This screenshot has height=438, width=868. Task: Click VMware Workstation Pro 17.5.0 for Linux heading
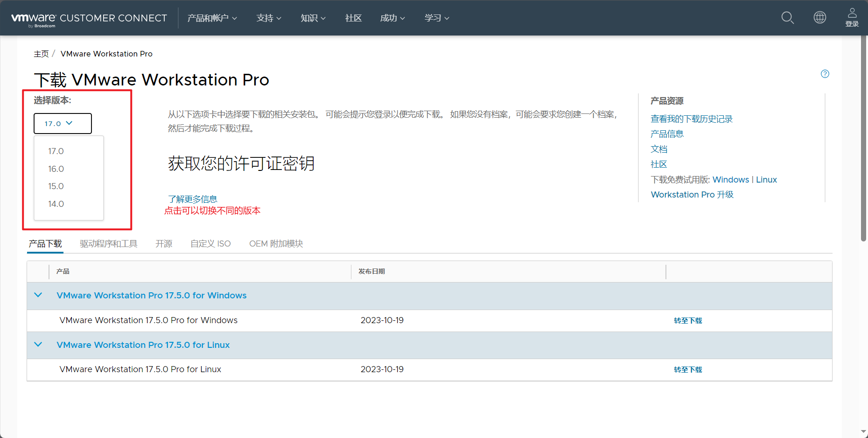(x=143, y=345)
